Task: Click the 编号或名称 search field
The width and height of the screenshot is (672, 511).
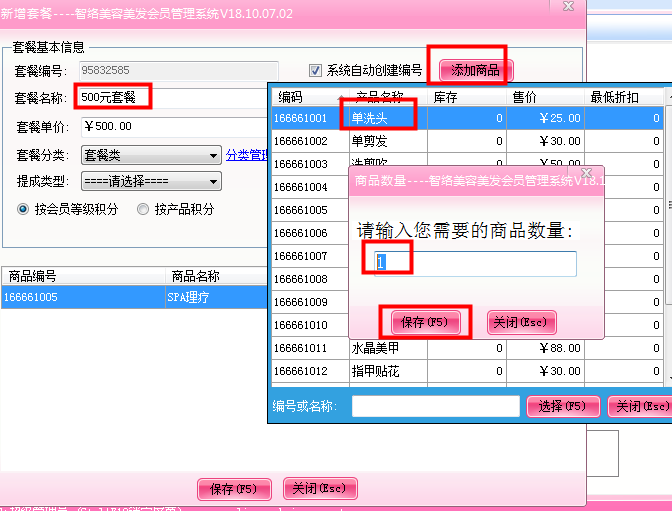Action: click(x=435, y=406)
